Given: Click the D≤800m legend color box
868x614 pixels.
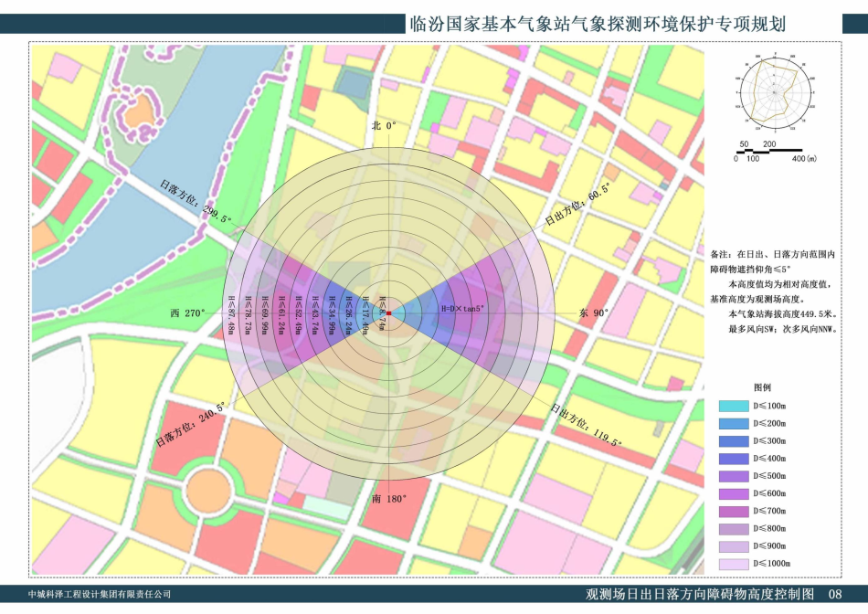Looking at the screenshot, I should pos(727,529).
